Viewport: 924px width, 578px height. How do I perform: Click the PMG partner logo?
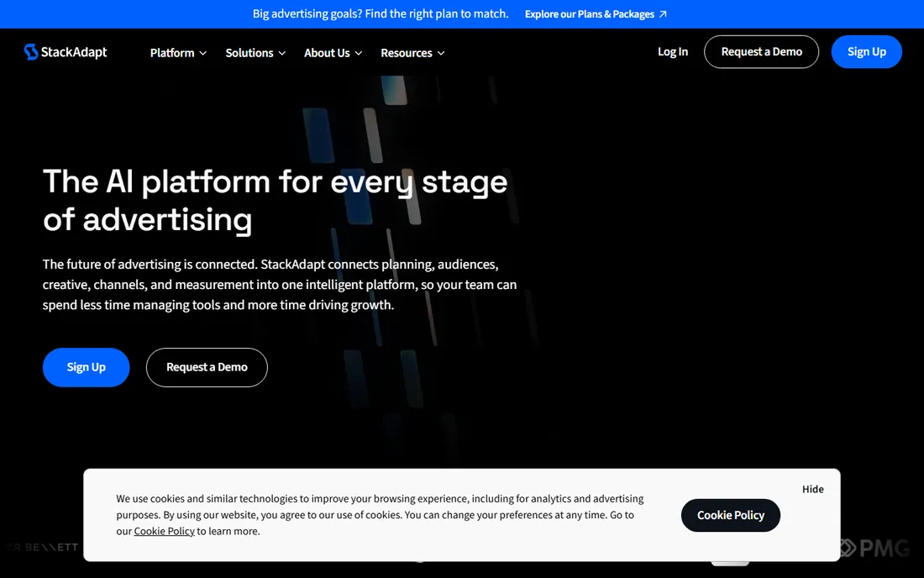[x=874, y=548]
